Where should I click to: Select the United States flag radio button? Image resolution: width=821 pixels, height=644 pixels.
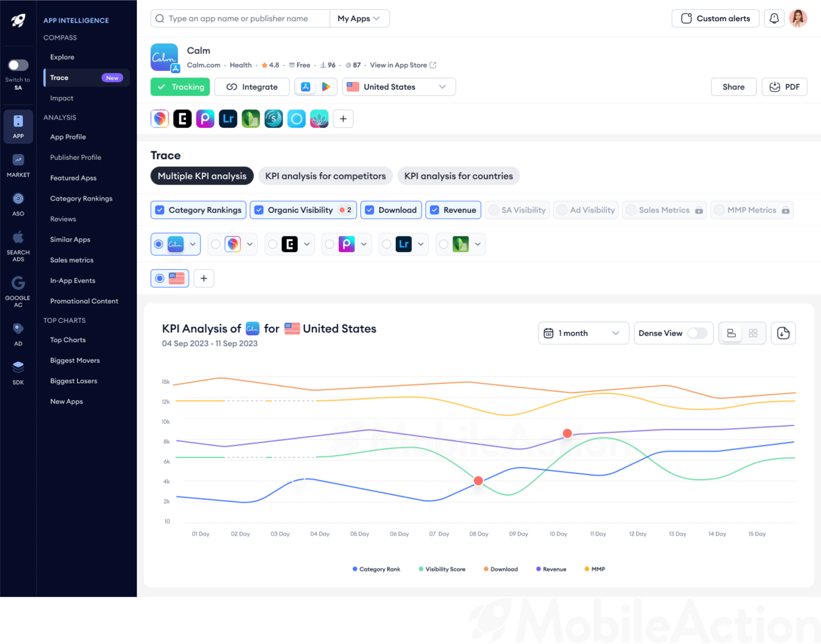(160, 278)
